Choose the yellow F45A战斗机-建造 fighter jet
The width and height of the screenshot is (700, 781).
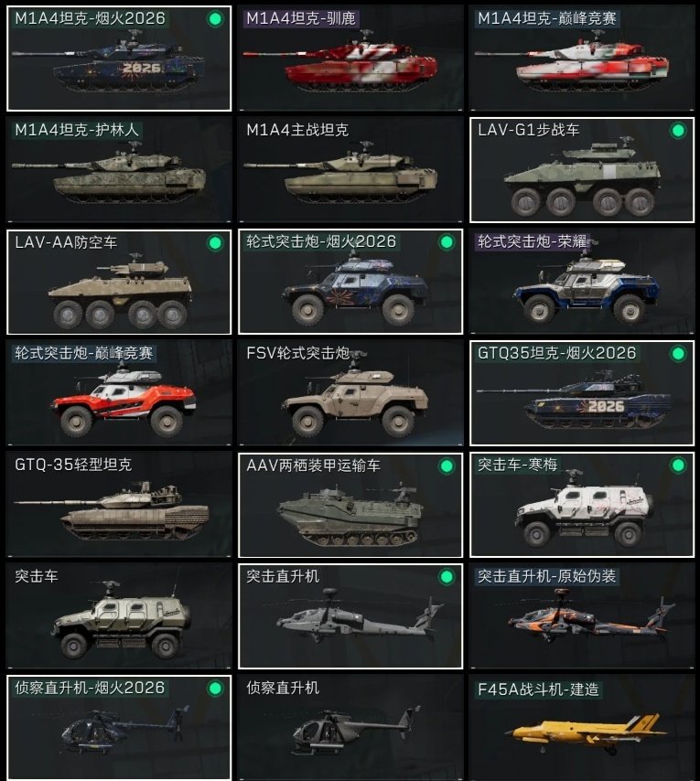(x=582, y=728)
